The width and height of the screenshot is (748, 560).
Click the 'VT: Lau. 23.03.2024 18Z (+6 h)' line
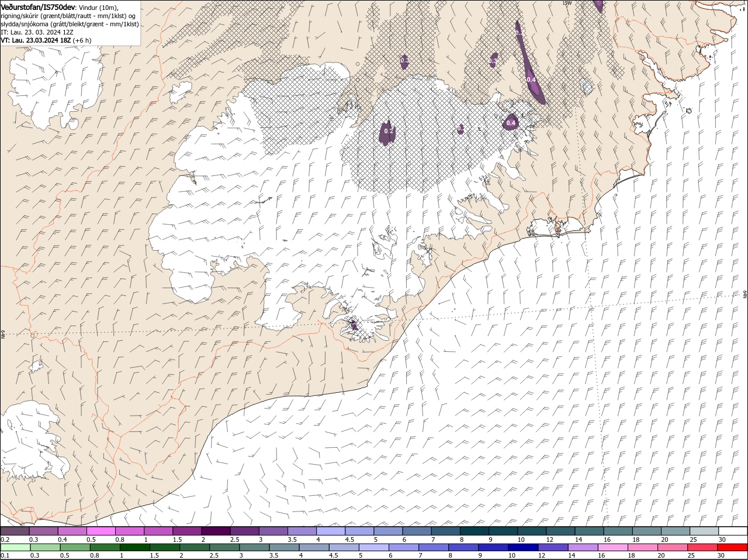coord(46,40)
